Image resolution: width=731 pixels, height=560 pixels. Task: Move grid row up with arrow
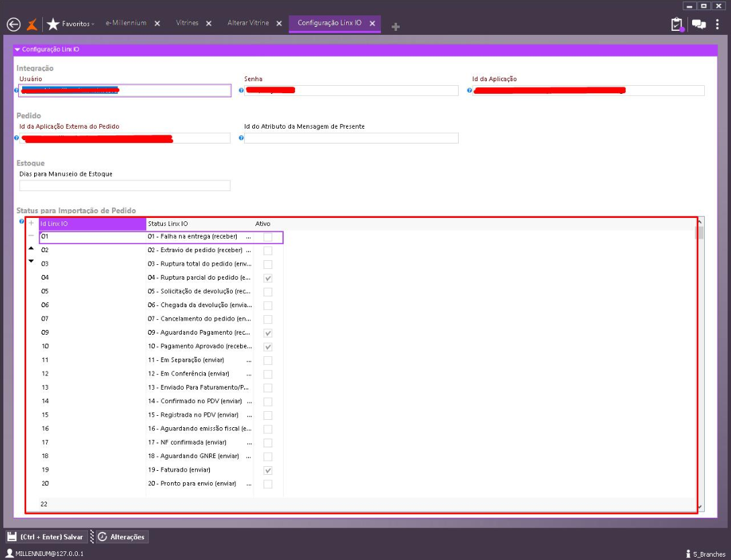click(x=32, y=249)
